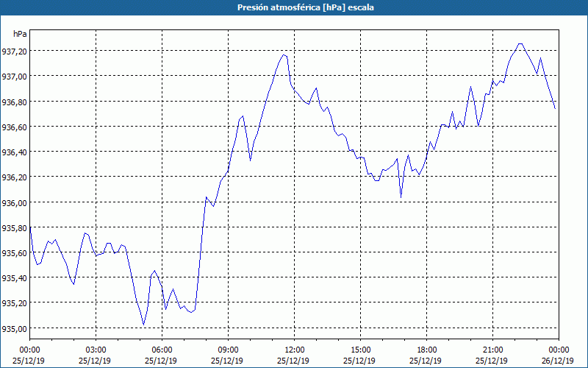Select the 936,20 y-axis label
Viewport: 588px width, 368px height.
(x=14, y=177)
